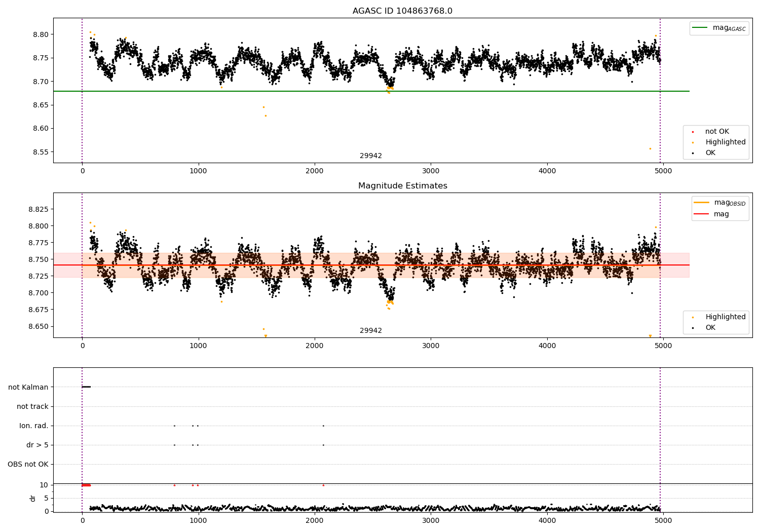Click the red not-Kalman markers at dr 10
760x532 pixels.
(x=86, y=485)
